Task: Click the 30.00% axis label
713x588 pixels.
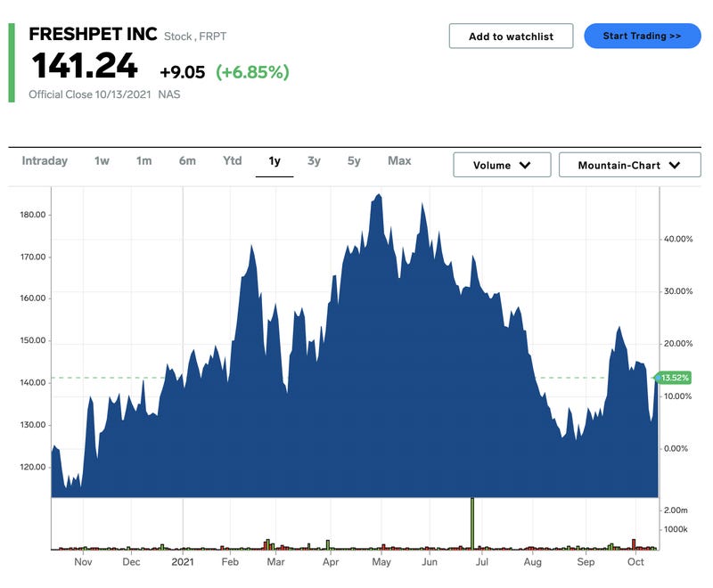Action: [x=678, y=291]
